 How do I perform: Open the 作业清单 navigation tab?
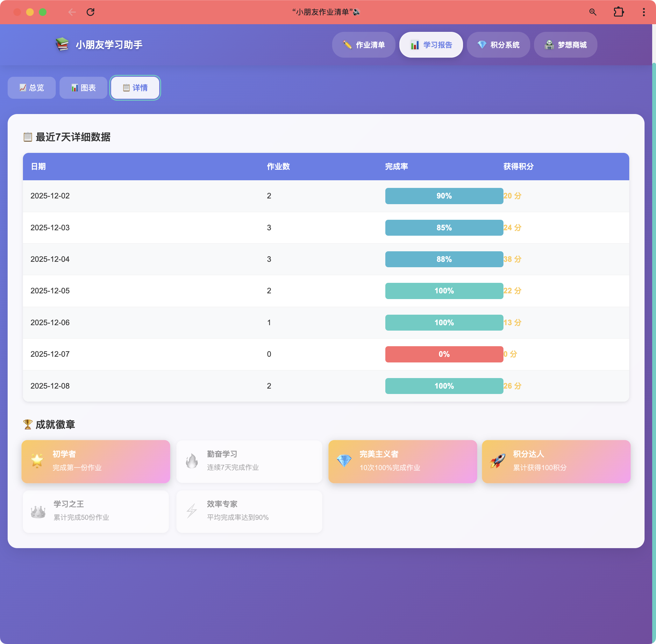[363, 45]
